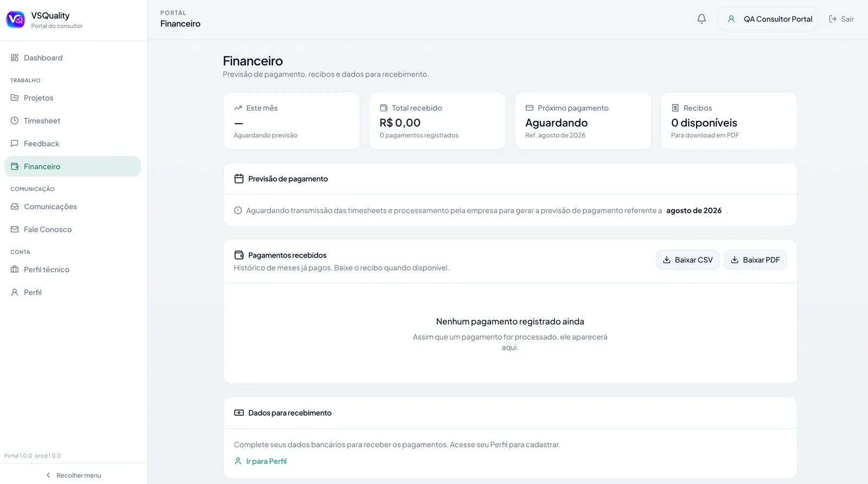The image size is (868, 484).
Task: Open the Dashboard menu item
Action: 73,58
